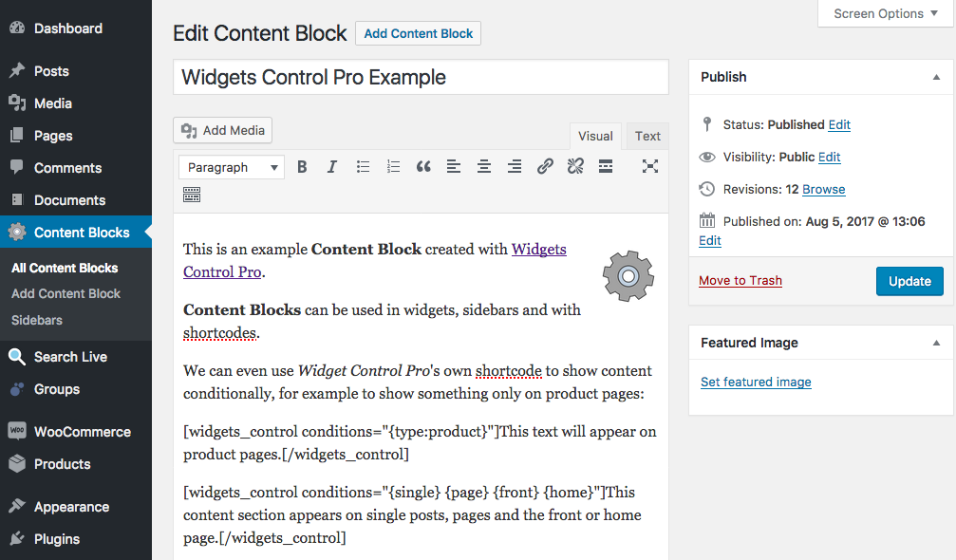Insert a bulleted list
The image size is (956, 560).
(363, 166)
